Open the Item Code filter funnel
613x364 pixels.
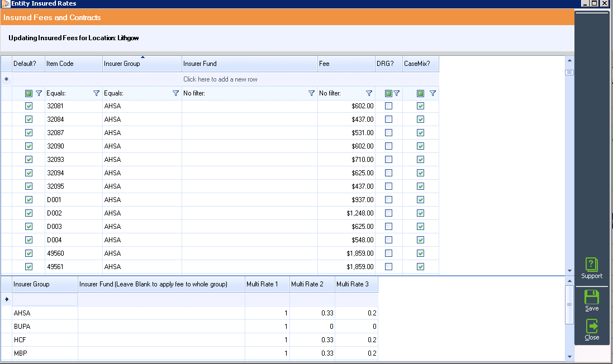click(96, 93)
